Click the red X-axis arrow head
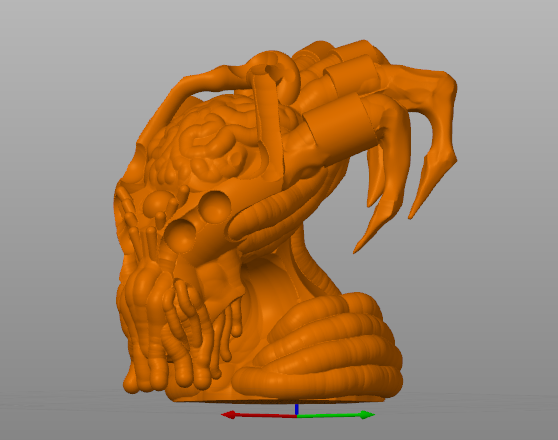Screen dimensions: 558x440 point(228,415)
